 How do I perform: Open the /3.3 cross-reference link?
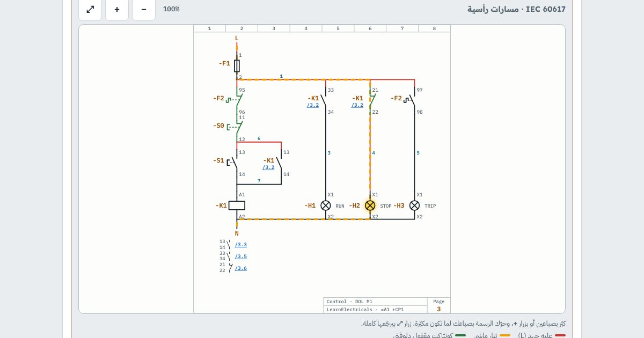coord(241,245)
